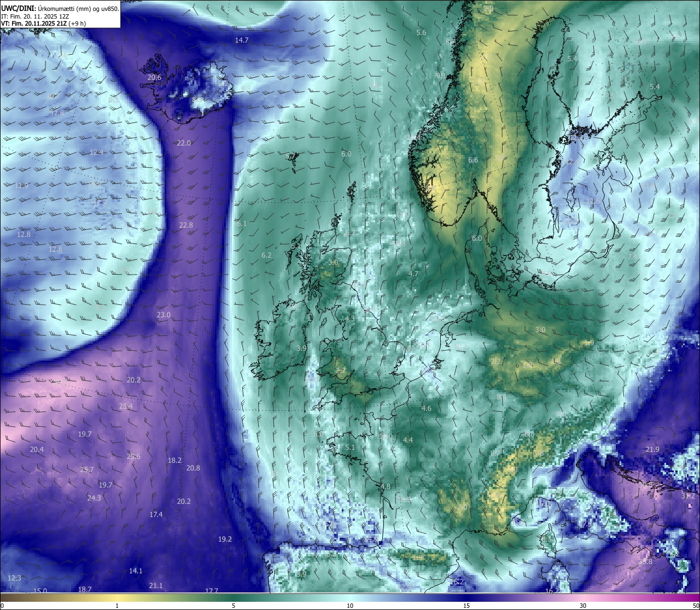Click the map title 'UWC/DINI: Úrkomumætti (mm) og uv850.'
Screen dimensions: 700x610
pos(60,8)
